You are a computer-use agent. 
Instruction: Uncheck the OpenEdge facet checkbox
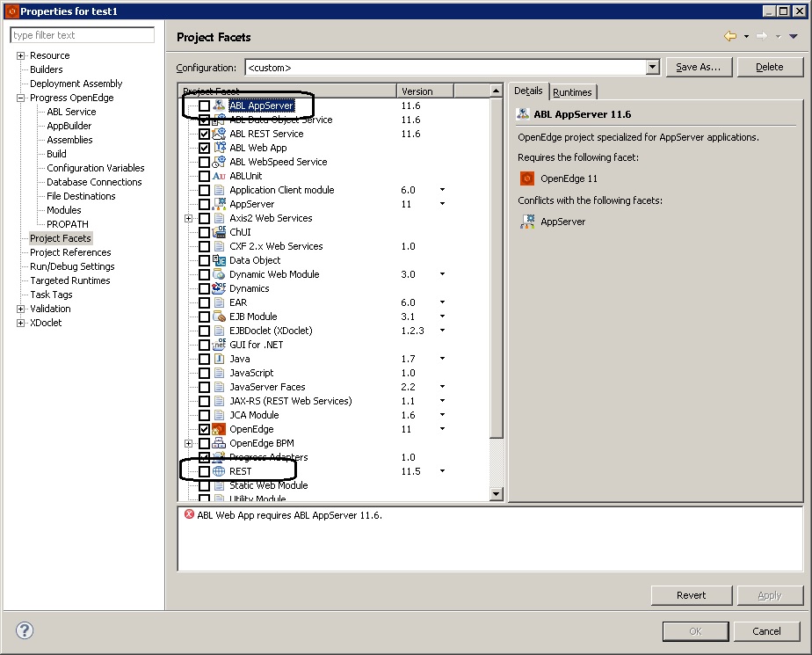point(205,429)
